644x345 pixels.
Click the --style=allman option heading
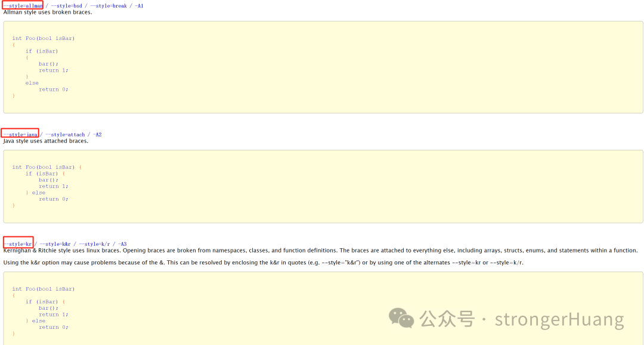pyautogui.click(x=23, y=6)
